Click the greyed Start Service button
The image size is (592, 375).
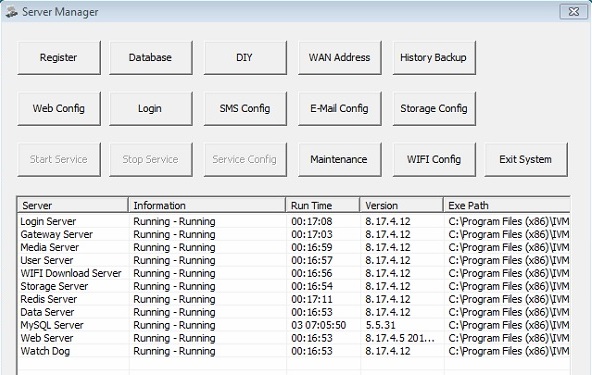coord(59,159)
